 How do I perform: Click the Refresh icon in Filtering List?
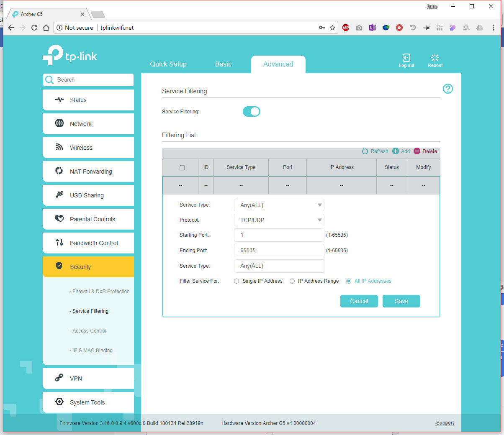click(365, 151)
